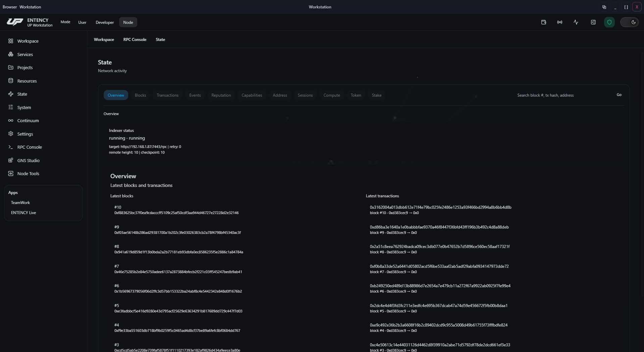644x352 pixels.
Task: Toggle the dark mode moon switch
Action: [630, 22]
